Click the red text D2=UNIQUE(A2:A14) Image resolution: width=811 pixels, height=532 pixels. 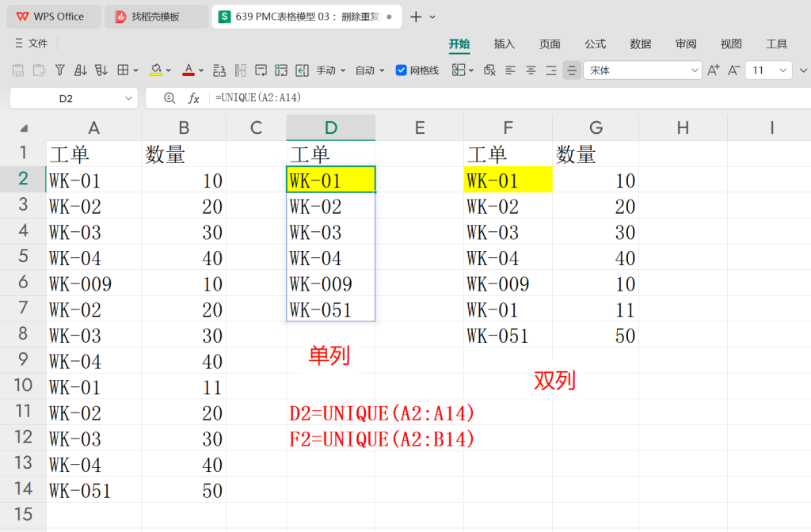point(383,413)
